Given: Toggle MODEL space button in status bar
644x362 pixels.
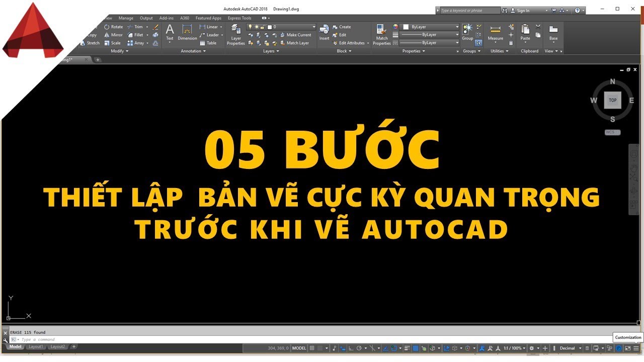Looking at the screenshot, I should point(299,348).
